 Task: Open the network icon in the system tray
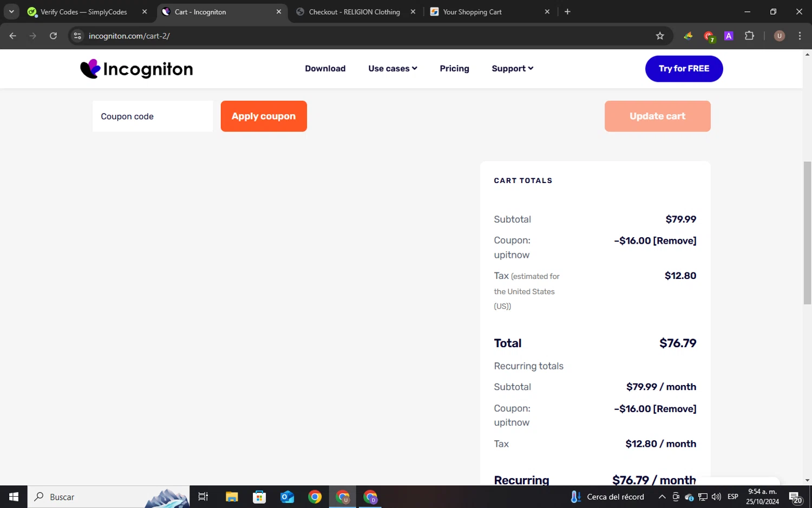coord(703,497)
